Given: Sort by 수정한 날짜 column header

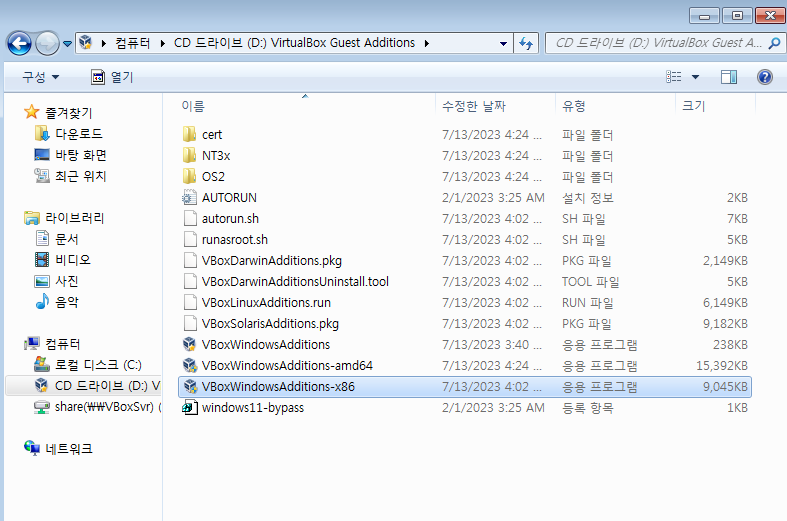Looking at the screenshot, I should tap(474, 106).
